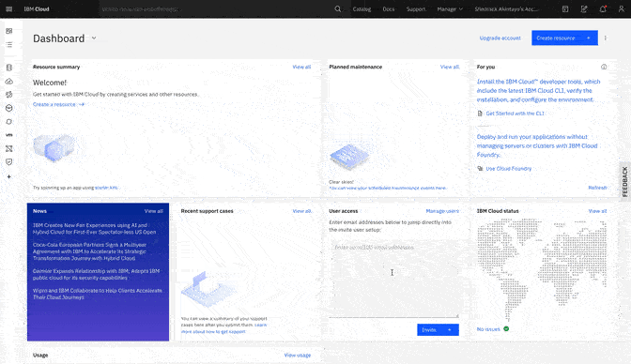Open Get Started with the CLI link

pos(515,114)
